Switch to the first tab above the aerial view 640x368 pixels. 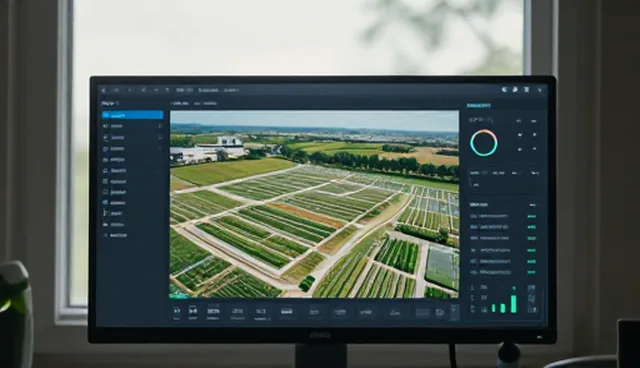pyautogui.click(x=180, y=104)
